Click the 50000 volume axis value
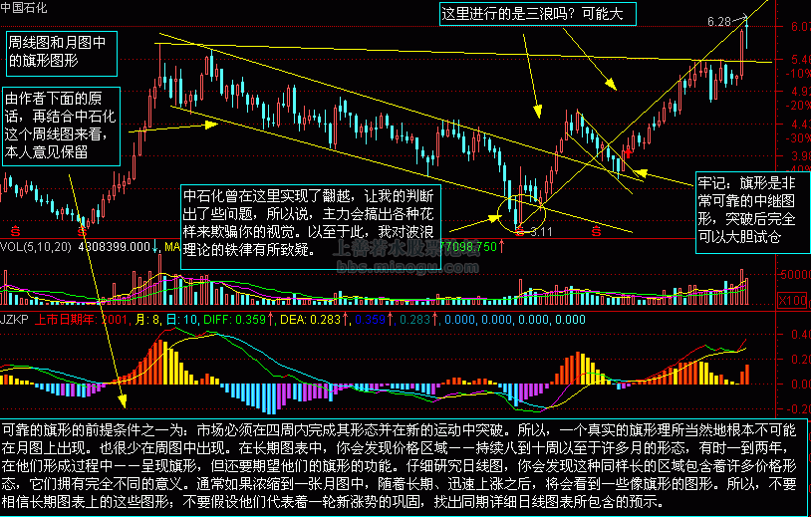The height and width of the screenshot is (517, 812). [795, 274]
